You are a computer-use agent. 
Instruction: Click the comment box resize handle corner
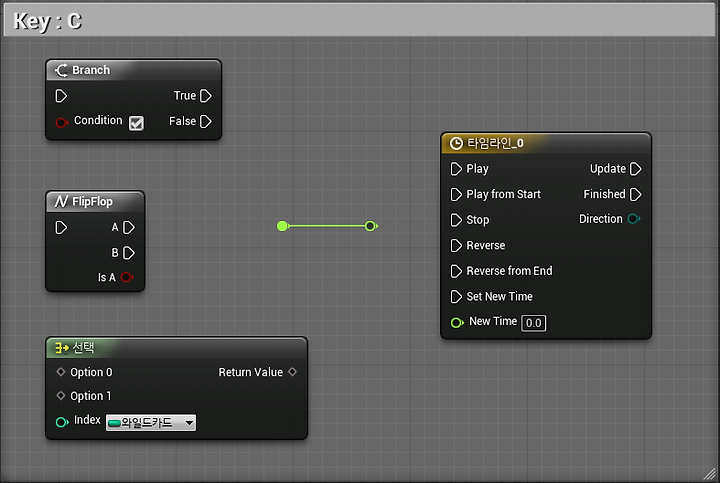pos(710,474)
